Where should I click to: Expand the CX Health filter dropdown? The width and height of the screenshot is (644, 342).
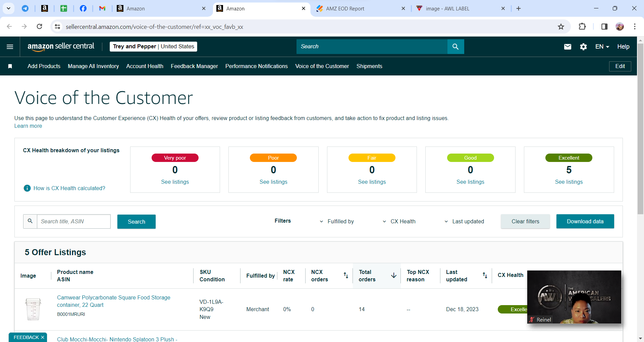[x=399, y=222]
